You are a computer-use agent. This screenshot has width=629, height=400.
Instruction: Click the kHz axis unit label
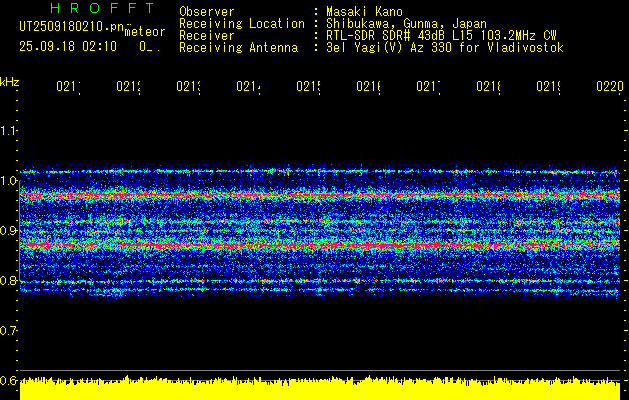tap(9, 81)
